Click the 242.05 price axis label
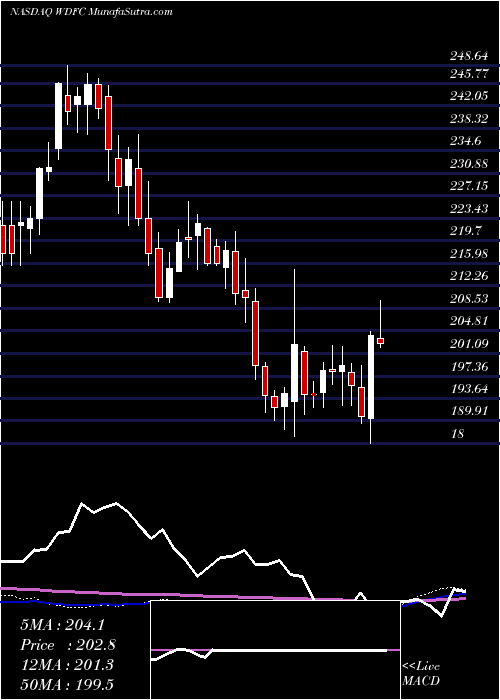The height and width of the screenshot is (700, 500). [x=468, y=96]
